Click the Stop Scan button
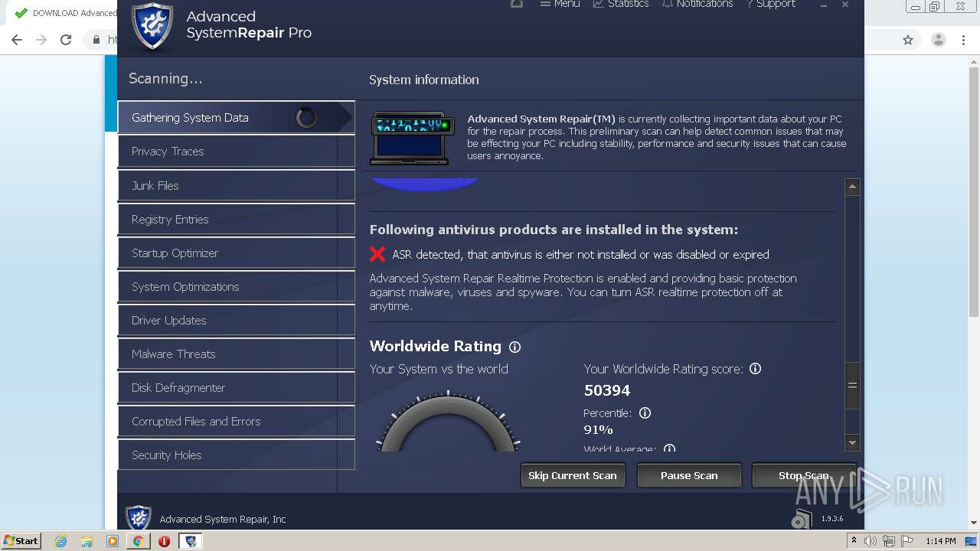The height and width of the screenshot is (551, 980). (803, 475)
